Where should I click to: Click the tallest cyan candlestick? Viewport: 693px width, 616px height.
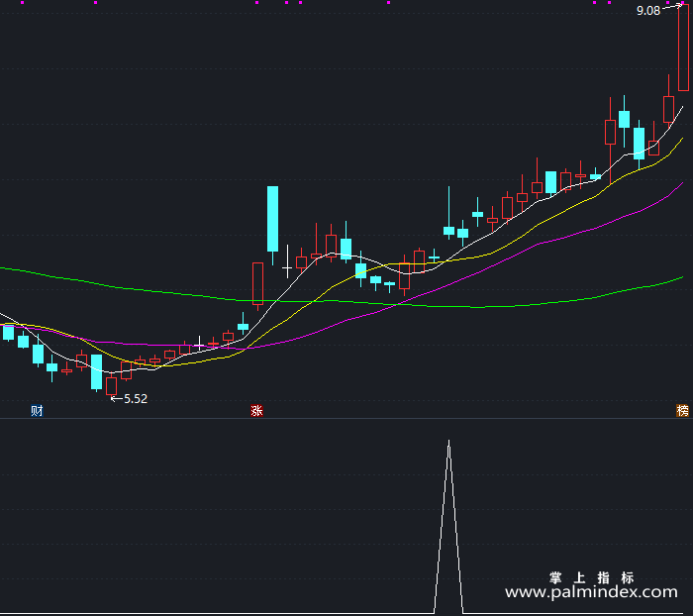(272, 219)
